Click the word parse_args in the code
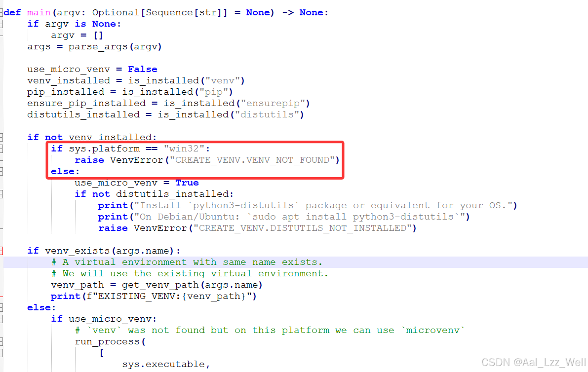The width and height of the screenshot is (588, 372). 99,46
